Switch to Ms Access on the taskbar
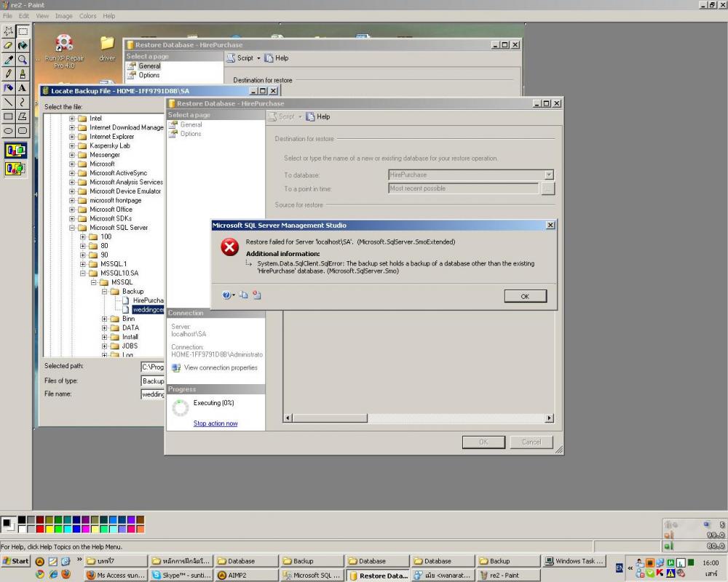Screen dimensions: 728x582 pos(116,575)
